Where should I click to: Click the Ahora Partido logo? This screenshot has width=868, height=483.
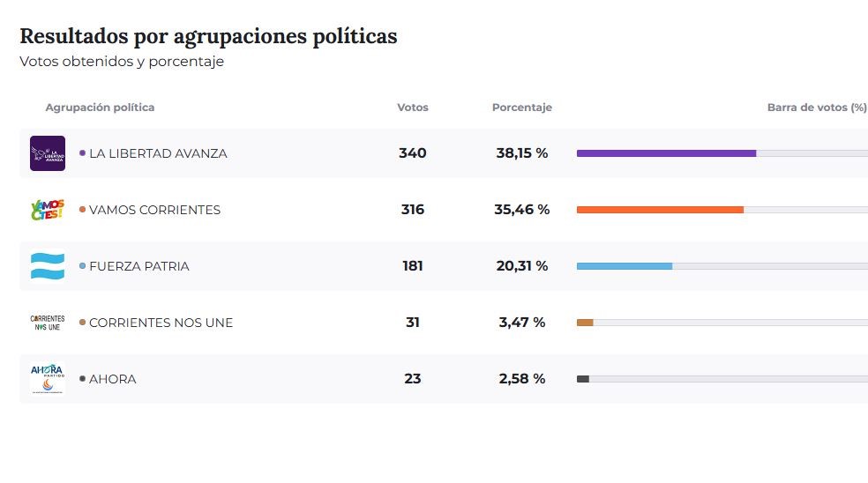(48, 379)
